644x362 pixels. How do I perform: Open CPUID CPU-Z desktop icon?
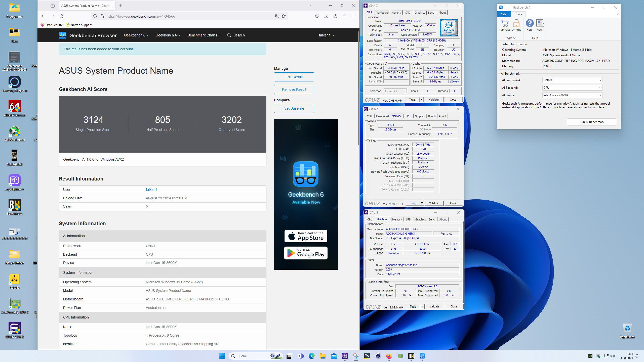(15, 330)
